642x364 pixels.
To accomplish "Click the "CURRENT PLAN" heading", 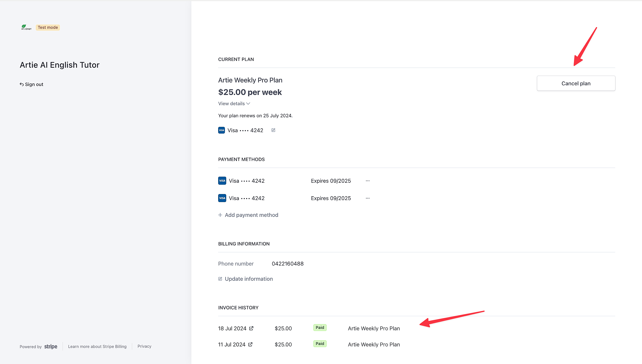I will click(x=236, y=59).
